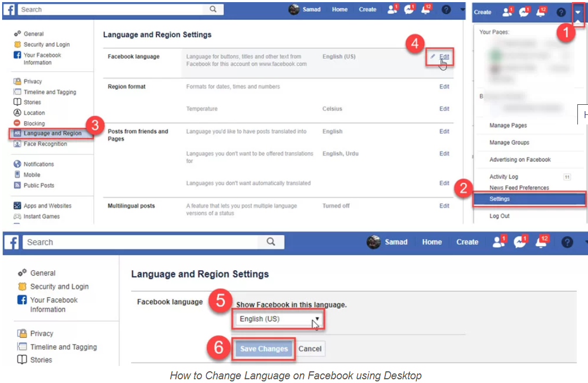Select Settings in the account dropdown menu
The image size is (588, 383).
529,199
